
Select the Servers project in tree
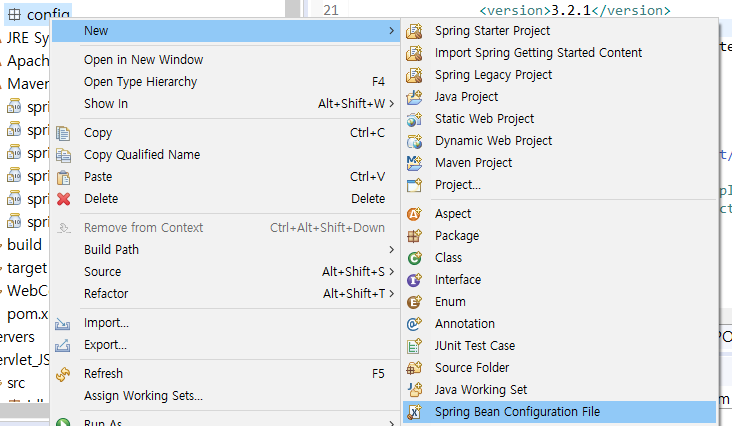pyautogui.click(x=17, y=337)
